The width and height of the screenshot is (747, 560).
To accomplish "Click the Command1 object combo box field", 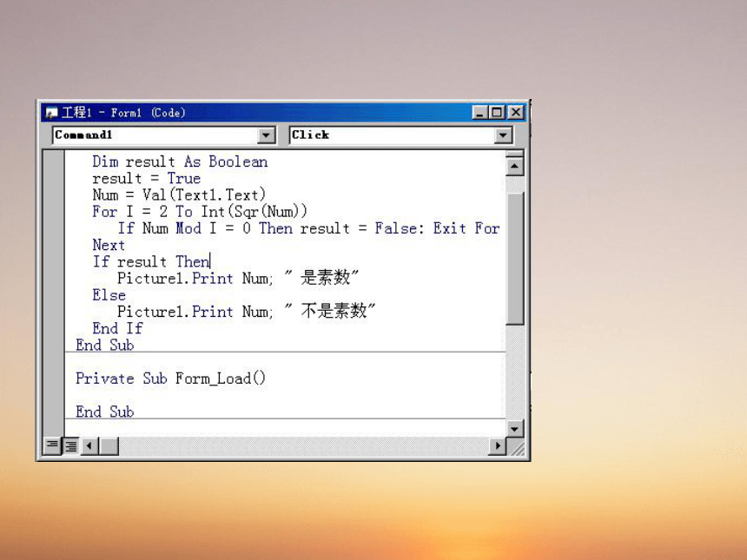I will [164, 135].
